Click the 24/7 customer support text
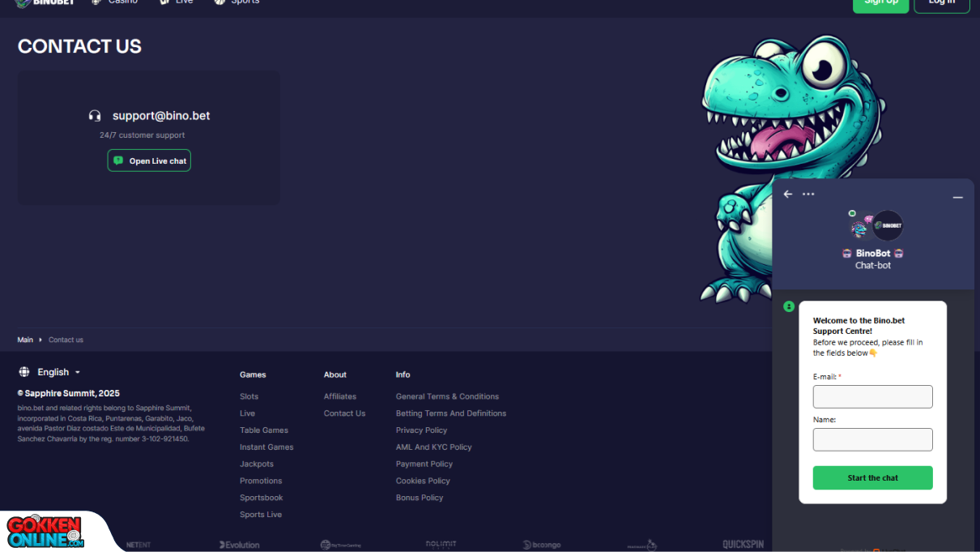This screenshot has width=980, height=552. point(143,135)
